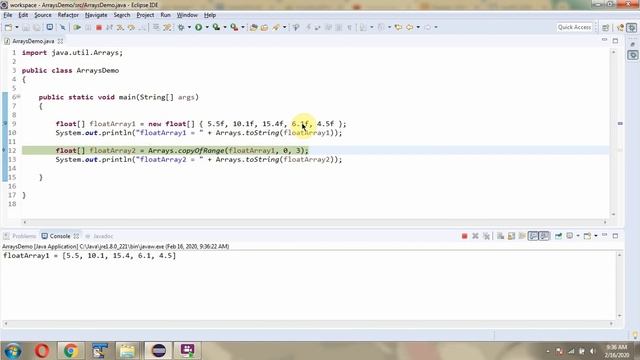Close the ArraysDemo.java editor tab
The height and width of the screenshot is (360, 640).
(60, 41)
